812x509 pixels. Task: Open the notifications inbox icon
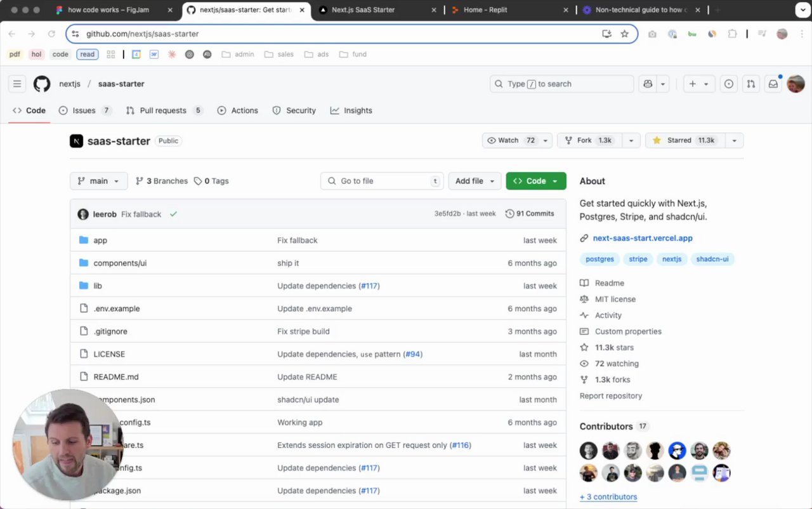click(773, 84)
